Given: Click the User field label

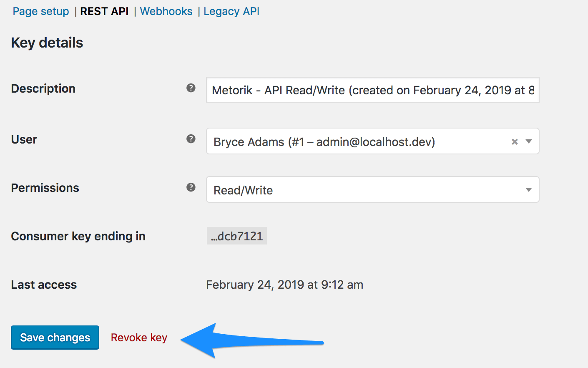Looking at the screenshot, I should click(24, 139).
